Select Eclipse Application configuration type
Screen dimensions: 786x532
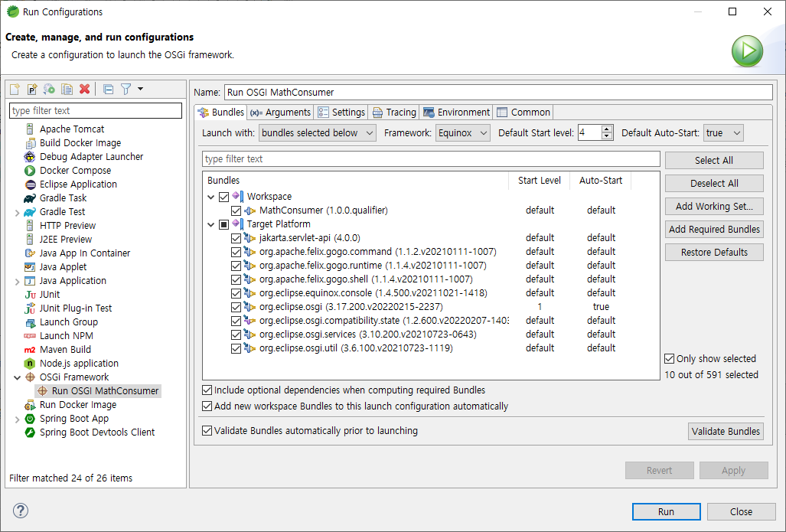(78, 184)
